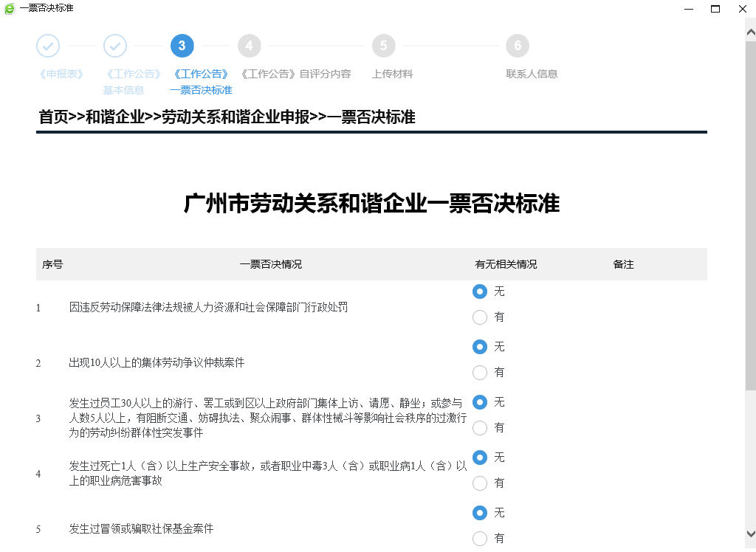Image resolution: width=756 pixels, height=552 pixels.
Task: Select 有 for row 5 骗取社保基金
Action: coord(480,539)
